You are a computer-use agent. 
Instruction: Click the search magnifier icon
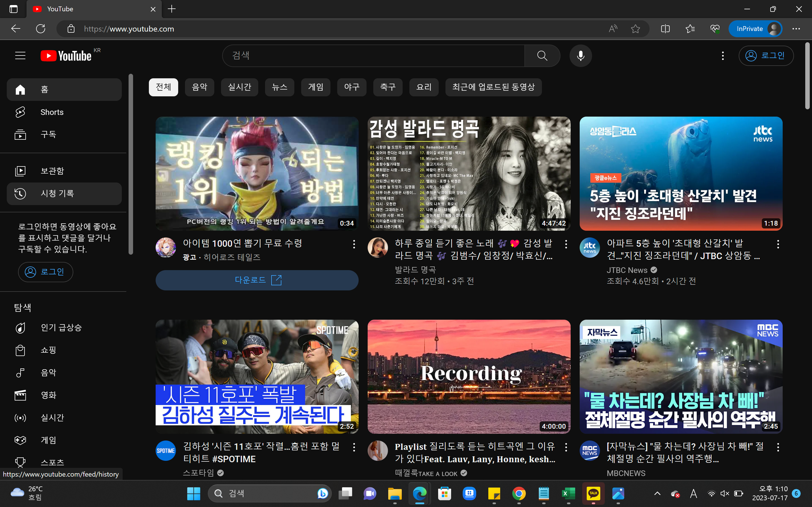pyautogui.click(x=542, y=55)
